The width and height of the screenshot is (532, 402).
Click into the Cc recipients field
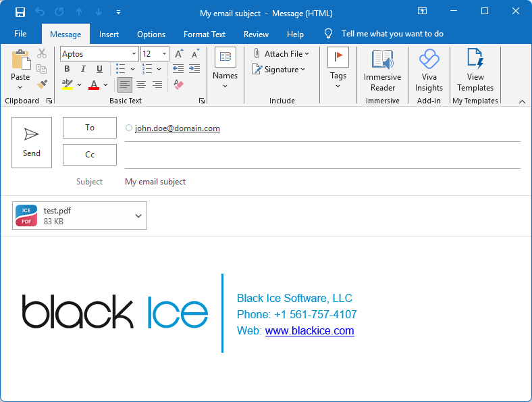coord(322,155)
